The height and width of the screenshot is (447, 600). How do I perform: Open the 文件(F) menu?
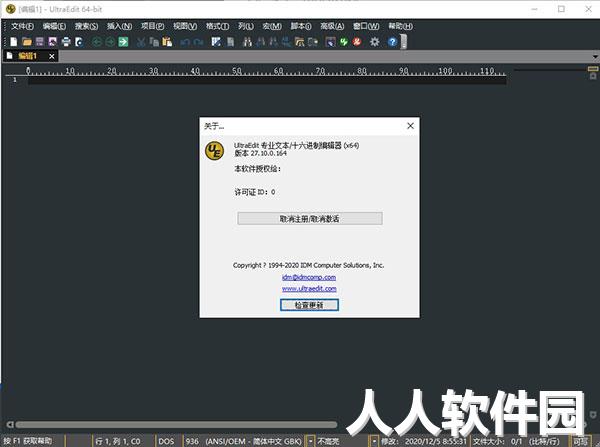click(x=22, y=26)
